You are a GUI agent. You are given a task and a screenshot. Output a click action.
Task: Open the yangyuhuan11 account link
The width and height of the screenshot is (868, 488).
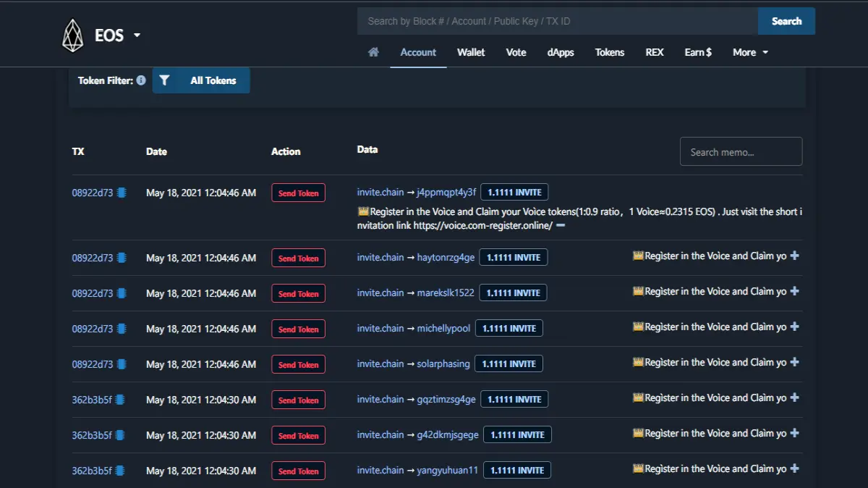pyautogui.click(x=448, y=470)
